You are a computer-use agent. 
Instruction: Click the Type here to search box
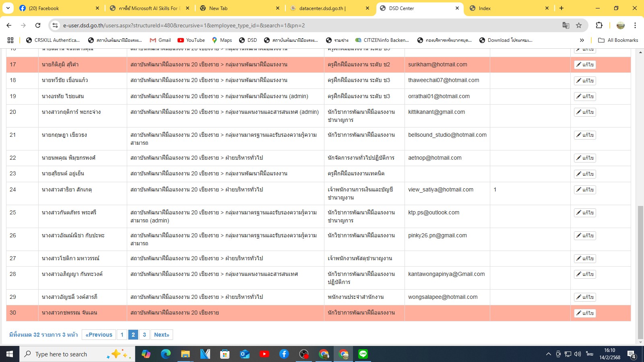click(x=76, y=354)
